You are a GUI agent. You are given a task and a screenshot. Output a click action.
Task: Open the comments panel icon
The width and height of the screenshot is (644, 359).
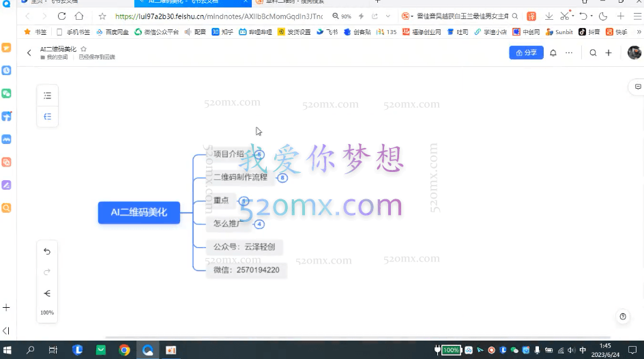tap(638, 87)
